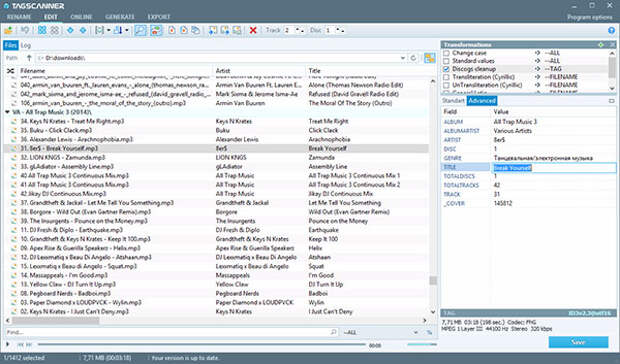Image resolution: width=620 pixels, height=364 pixels.
Task: Click the playback progress slider
Action: [x=202, y=345]
